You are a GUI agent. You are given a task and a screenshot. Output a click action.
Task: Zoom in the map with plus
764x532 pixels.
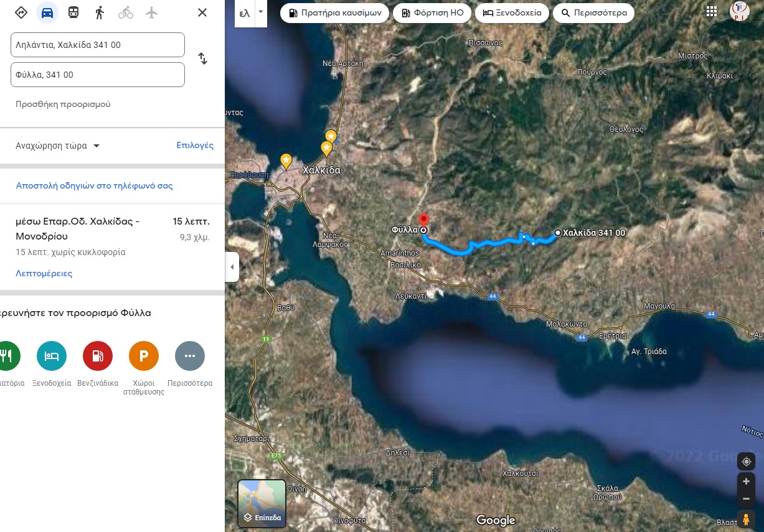point(746,482)
